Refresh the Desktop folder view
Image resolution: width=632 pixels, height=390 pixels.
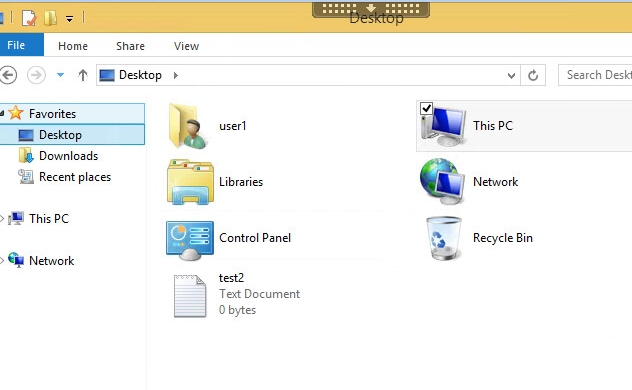point(533,75)
